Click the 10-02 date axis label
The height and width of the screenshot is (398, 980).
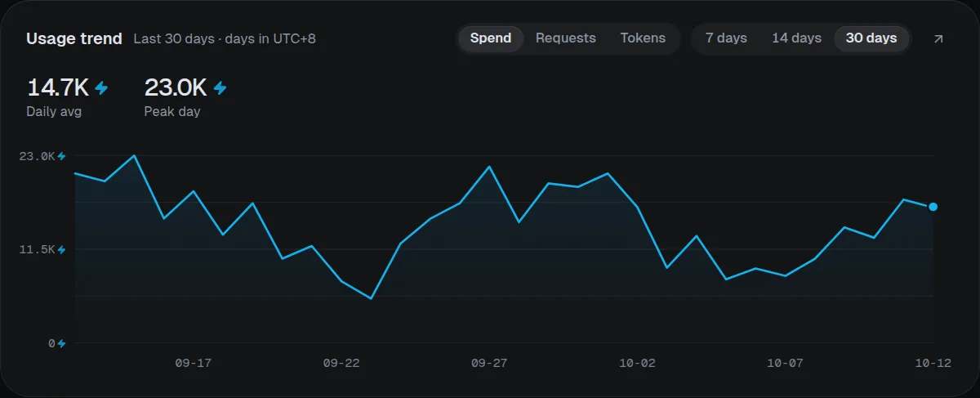(x=637, y=364)
